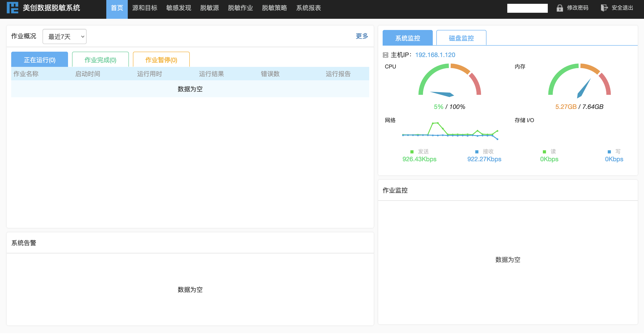This screenshot has width=644, height=335.
Task: Open the 系统报表 menu
Action: (x=308, y=8)
